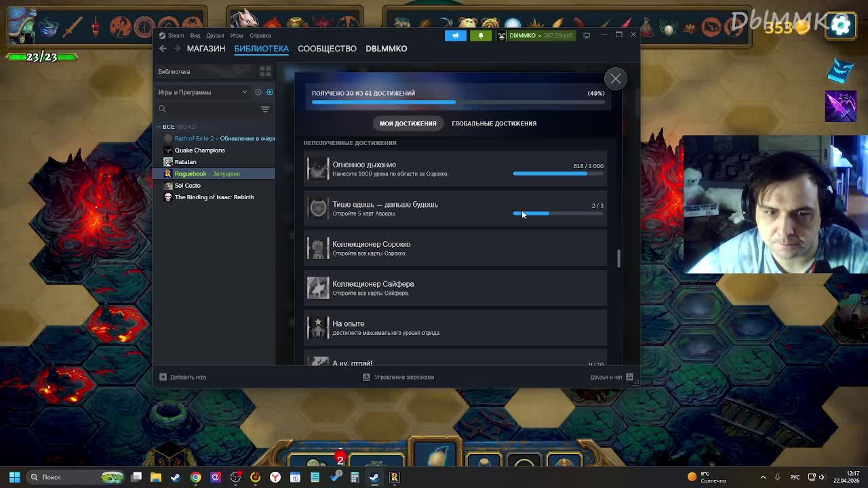868x488 pixels.
Task: Select The Binding of Isaac: Rebirth
Action: pos(214,197)
